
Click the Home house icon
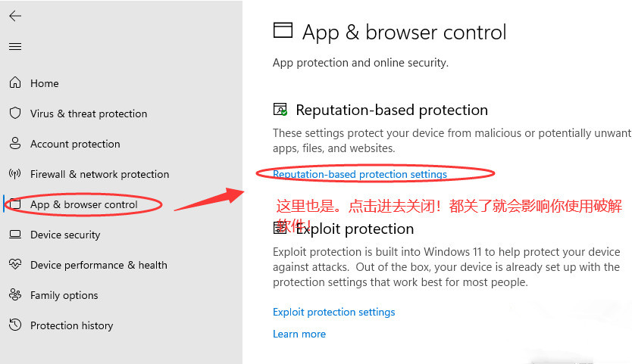point(15,83)
